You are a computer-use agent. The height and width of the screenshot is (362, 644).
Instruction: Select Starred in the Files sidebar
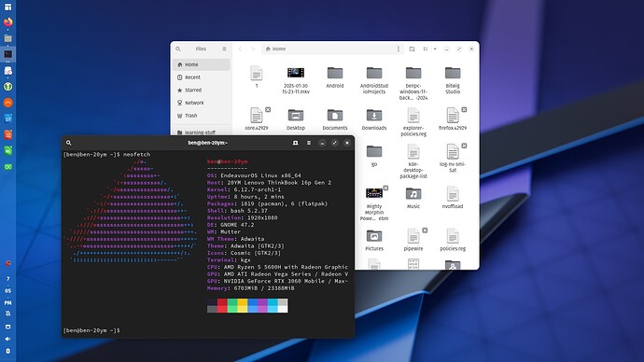pos(202,90)
